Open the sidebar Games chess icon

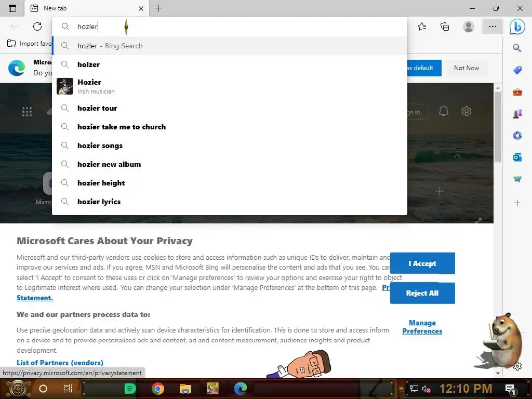coord(517,114)
